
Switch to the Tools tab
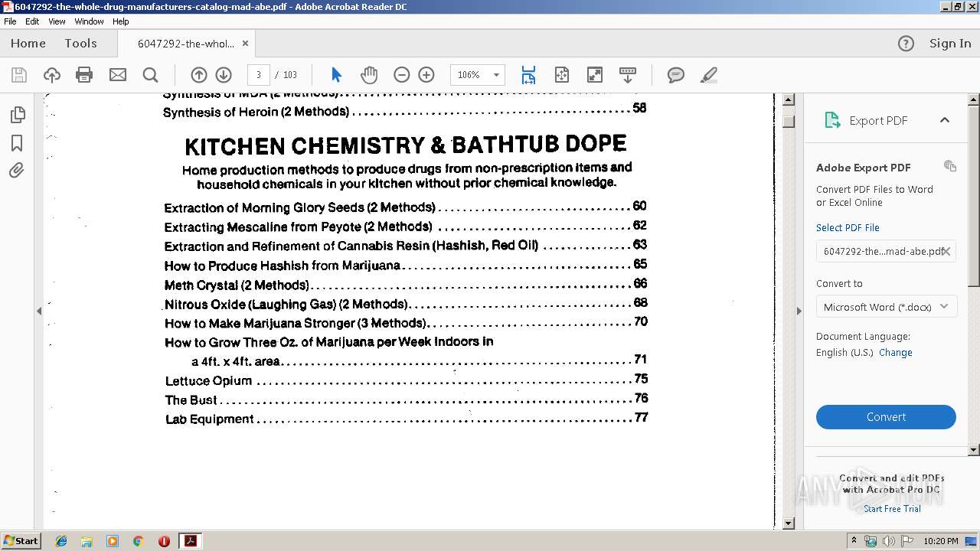pyautogui.click(x=80, y=44)
